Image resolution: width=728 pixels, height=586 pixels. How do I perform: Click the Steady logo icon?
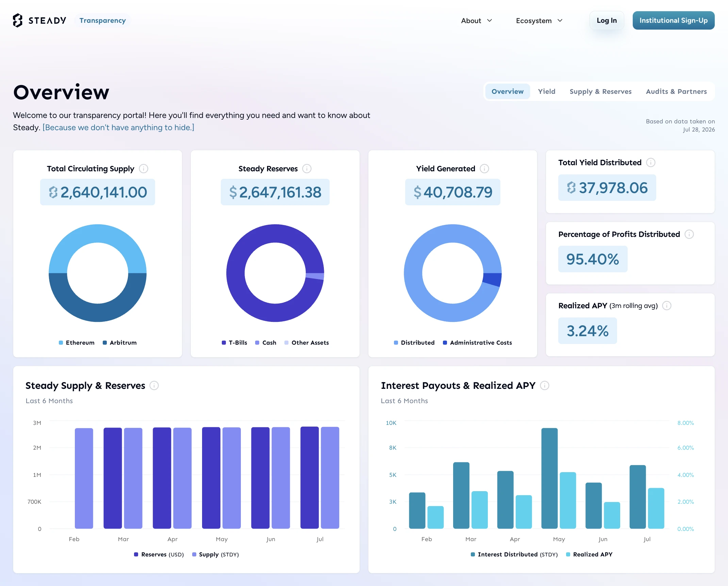click(18, 20)
